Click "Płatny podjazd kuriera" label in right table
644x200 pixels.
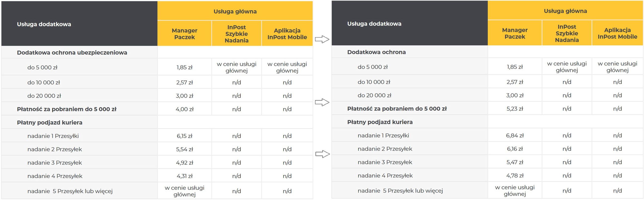point(380,122)
